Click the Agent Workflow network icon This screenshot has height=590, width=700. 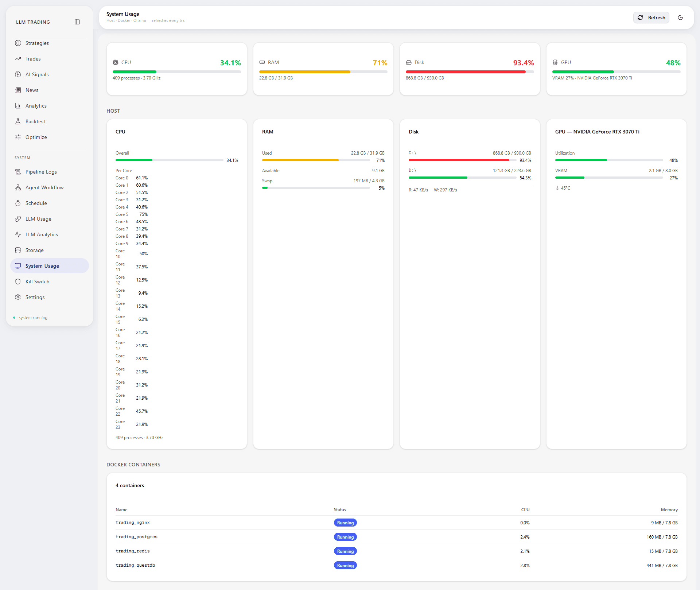pyautogui.click(x=18, y=187)
